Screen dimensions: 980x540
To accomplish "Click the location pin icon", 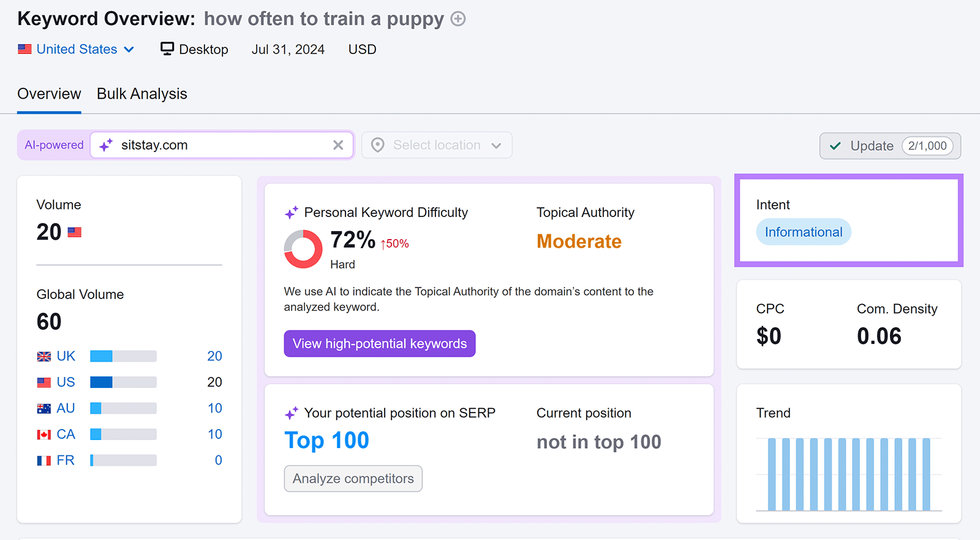I will 378,145.
